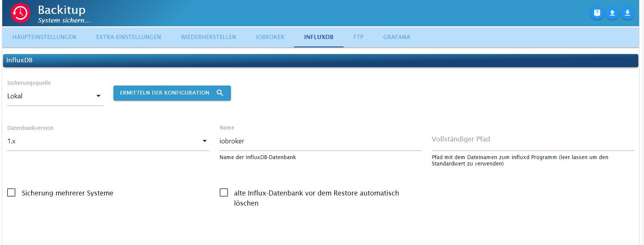Toggle alte Influx-Datenbank automatisch löschen checkbox
Image resolution: width=644 pixels, height=245 pixels.
(224, 192)
